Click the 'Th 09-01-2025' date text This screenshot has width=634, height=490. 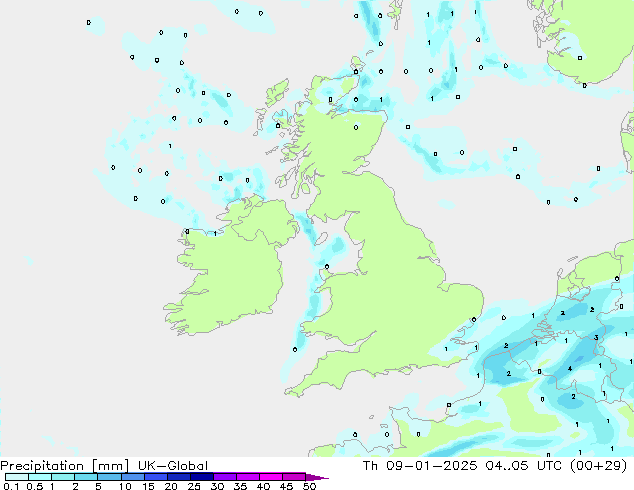click(420, 466)
